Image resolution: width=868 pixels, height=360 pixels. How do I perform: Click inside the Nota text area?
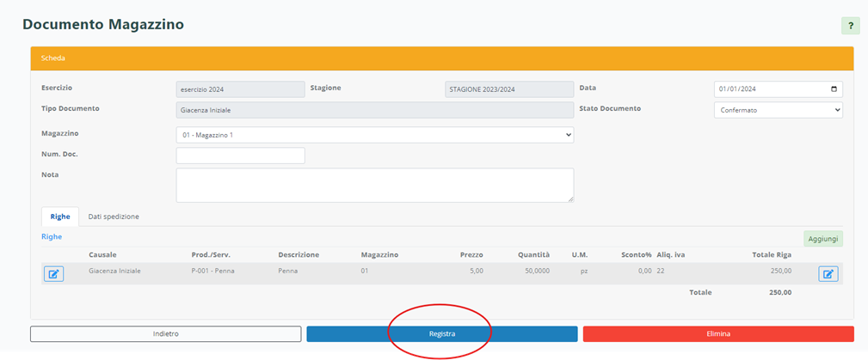(374, 185)
